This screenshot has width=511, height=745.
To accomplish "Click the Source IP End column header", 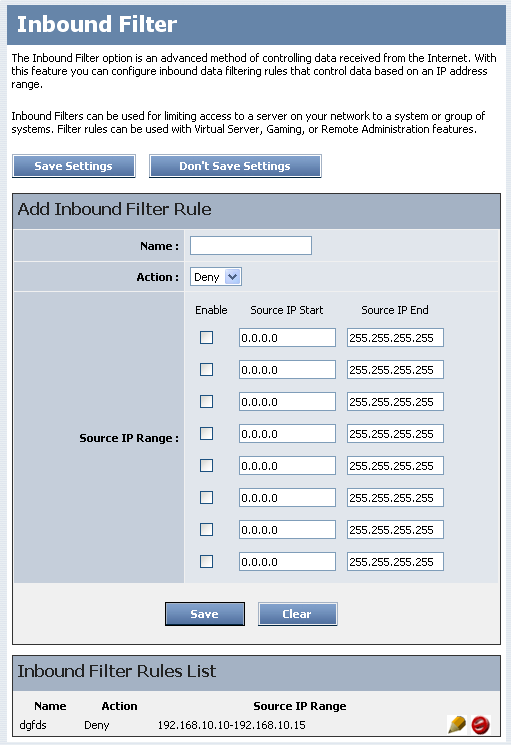I will coord(395,310).
